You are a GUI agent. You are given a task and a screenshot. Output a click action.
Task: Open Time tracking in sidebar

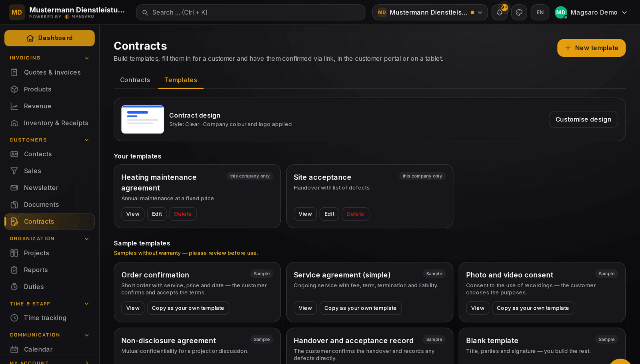(50, 318)
